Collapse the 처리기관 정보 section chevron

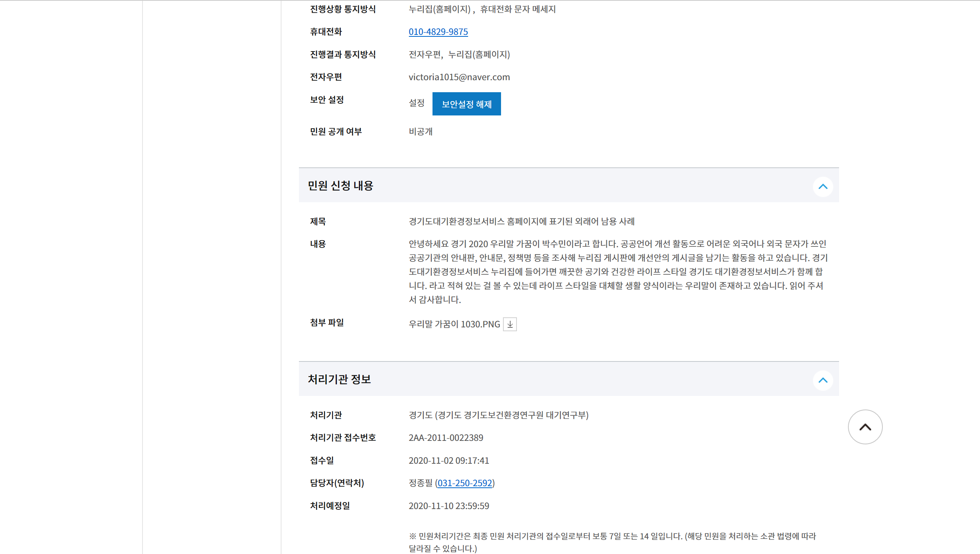point(822,380)
